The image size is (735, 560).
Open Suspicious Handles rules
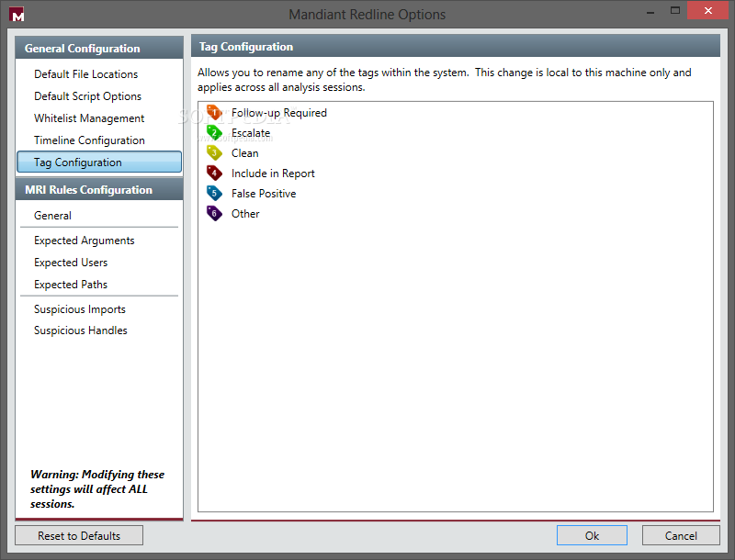(80, 330)
